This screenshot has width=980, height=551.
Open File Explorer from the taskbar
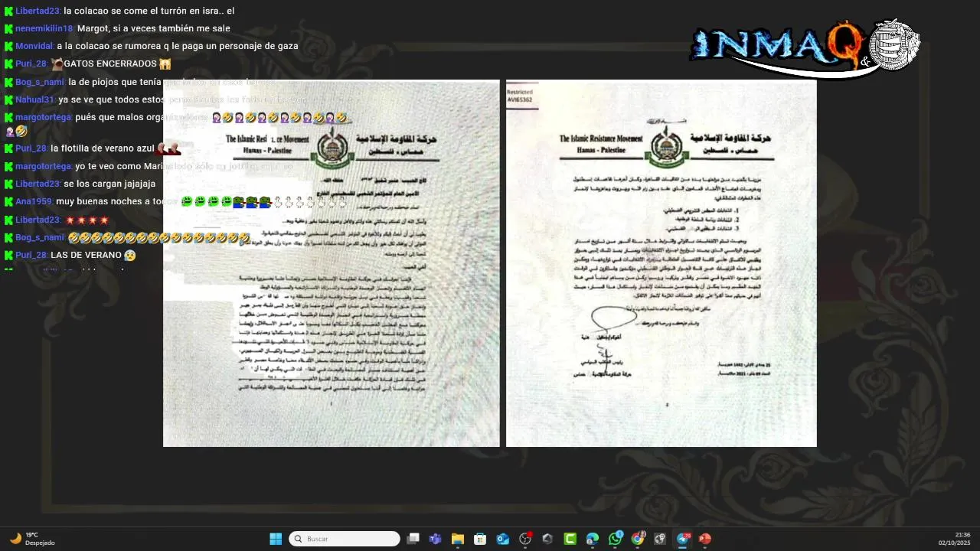coord(458,539)
